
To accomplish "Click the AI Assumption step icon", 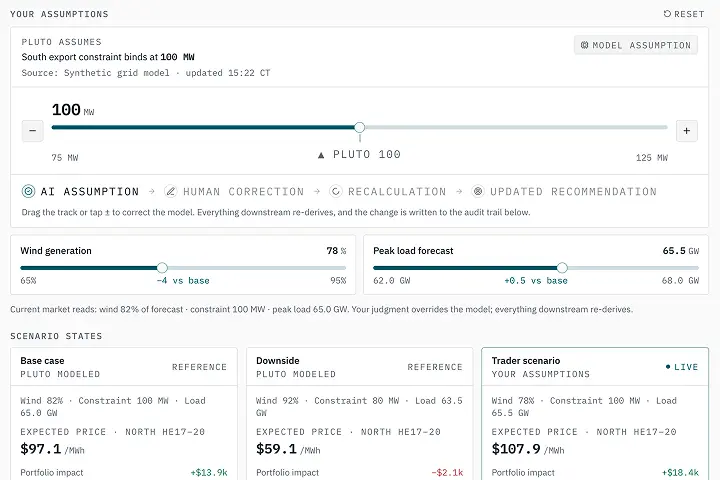I will pos(28,191).
